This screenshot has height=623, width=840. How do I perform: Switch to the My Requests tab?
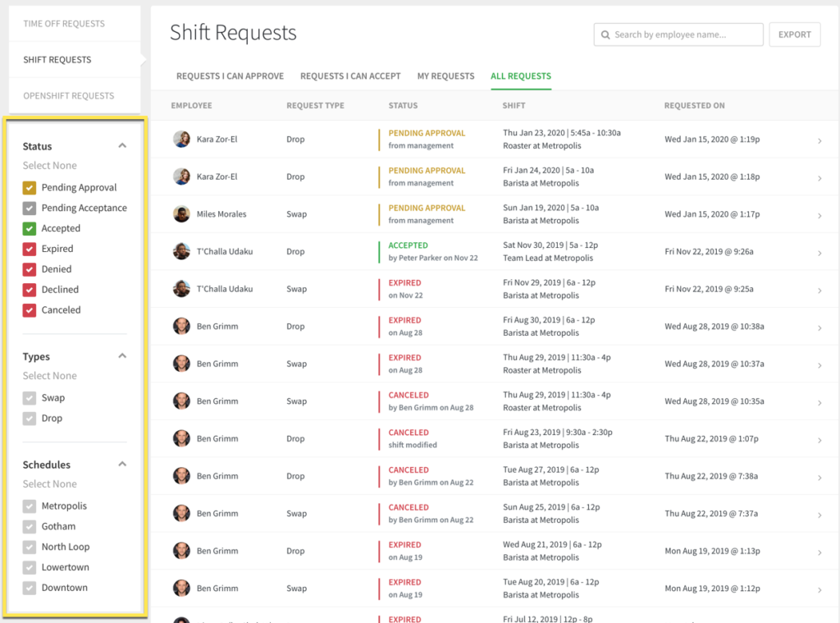pyautogui.click(x=445, y=76)
